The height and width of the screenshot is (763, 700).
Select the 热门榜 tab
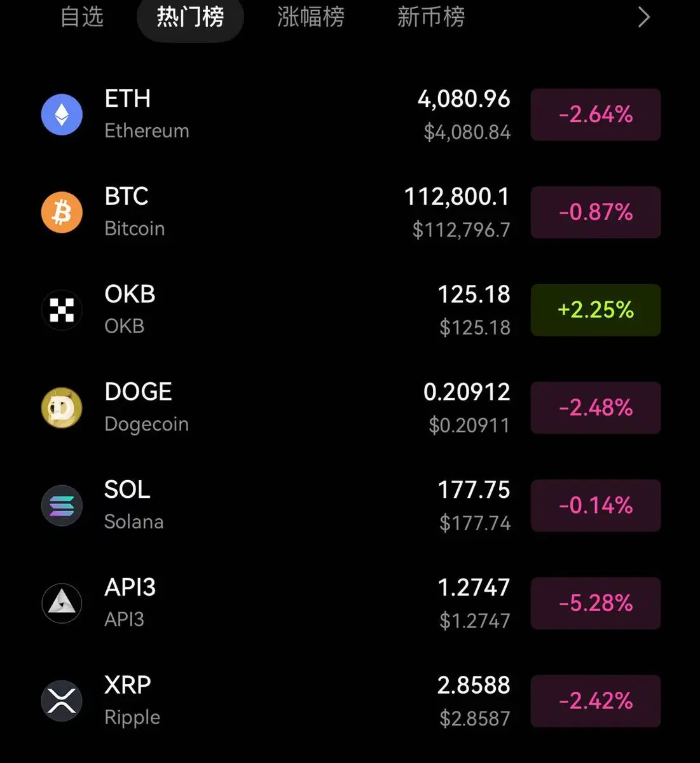(x=190, y=17)
